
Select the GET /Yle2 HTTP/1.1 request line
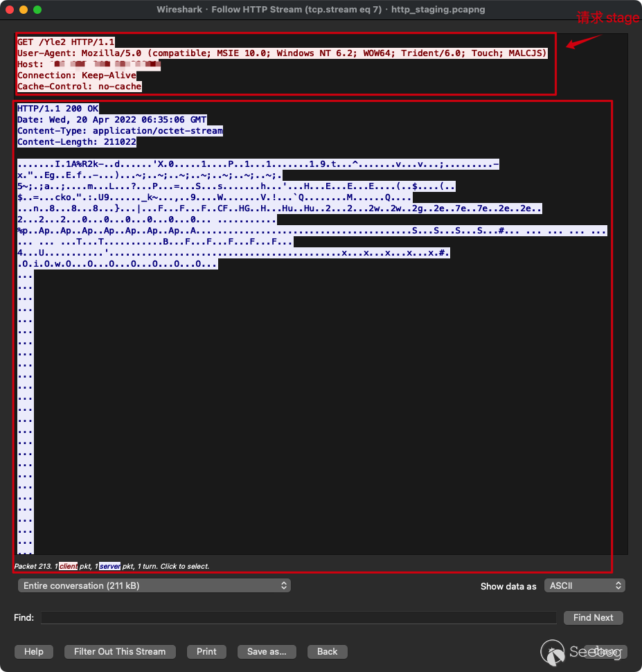point(66,42)
